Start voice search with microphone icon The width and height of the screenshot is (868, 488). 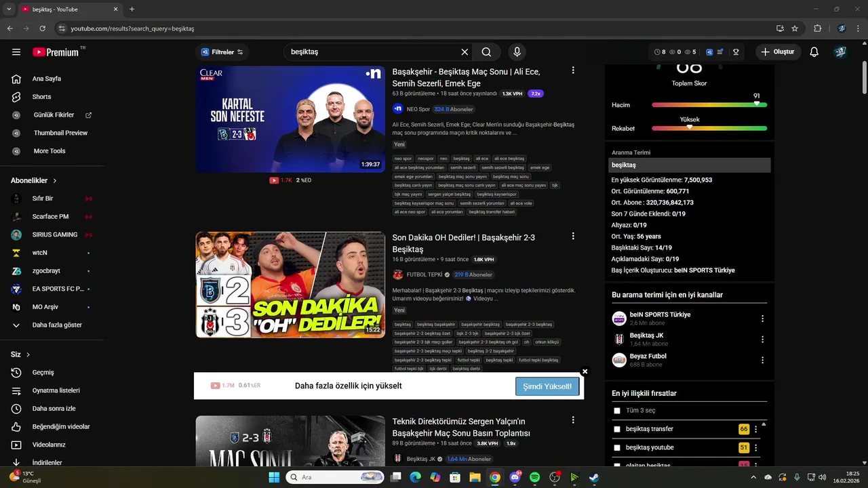[x=517, y=52]
